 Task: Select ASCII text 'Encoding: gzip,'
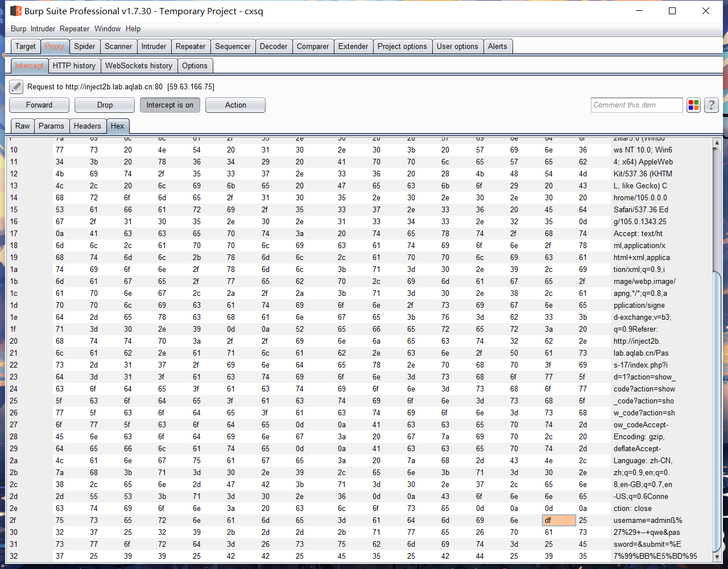[x=639, y=436]
